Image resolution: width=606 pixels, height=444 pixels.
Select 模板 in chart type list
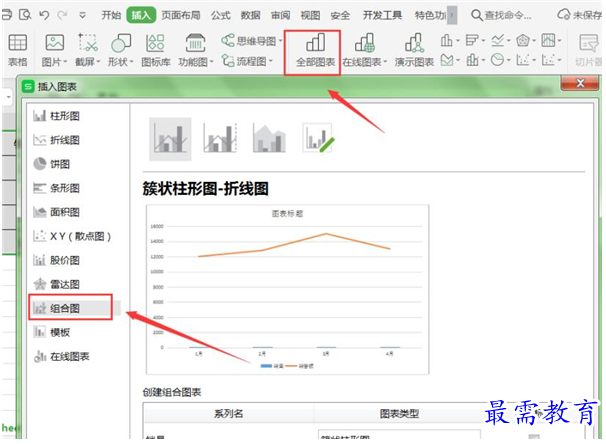tap(52, 332)
